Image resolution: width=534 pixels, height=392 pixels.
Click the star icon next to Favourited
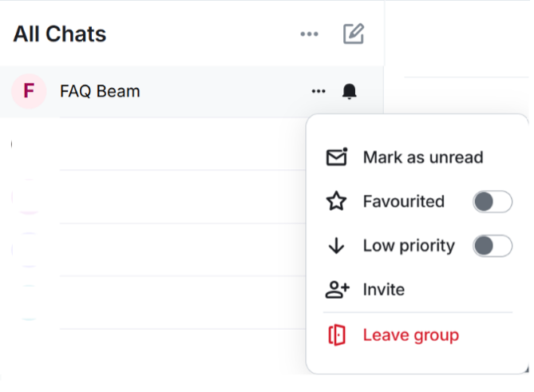[337, 201]
